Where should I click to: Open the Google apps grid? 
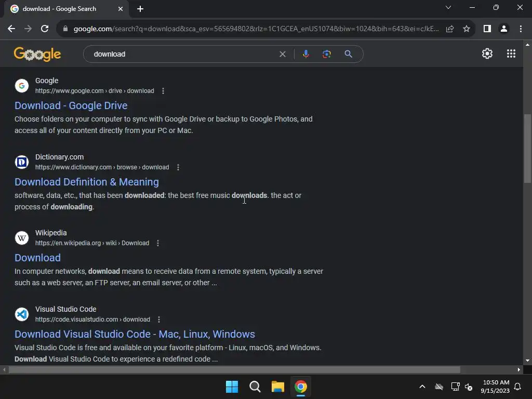[x=511, y=54]
